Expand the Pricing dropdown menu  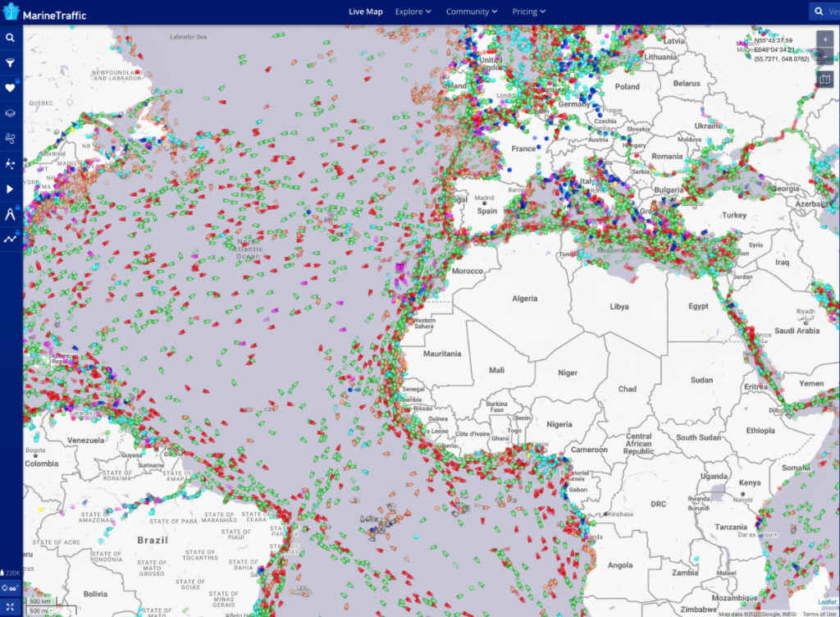click(529, 11)
